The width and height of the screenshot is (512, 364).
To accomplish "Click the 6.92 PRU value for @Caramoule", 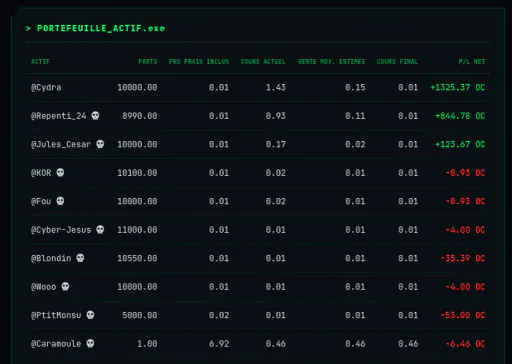I will 219,344.
